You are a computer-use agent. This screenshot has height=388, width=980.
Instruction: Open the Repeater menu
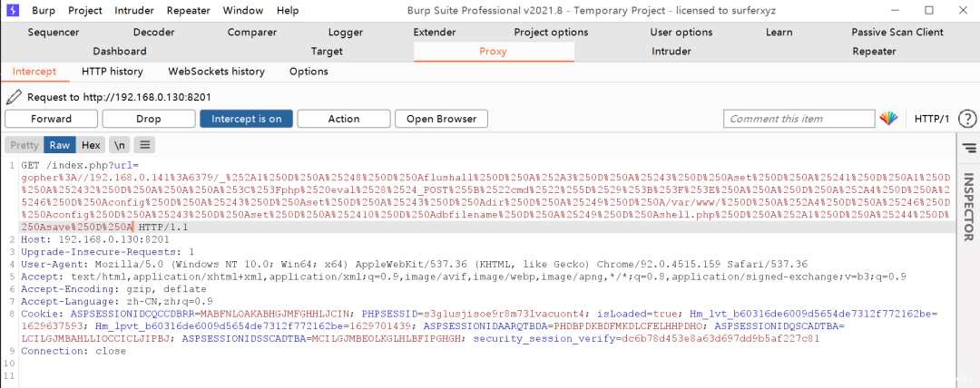(x=189, y=11)
